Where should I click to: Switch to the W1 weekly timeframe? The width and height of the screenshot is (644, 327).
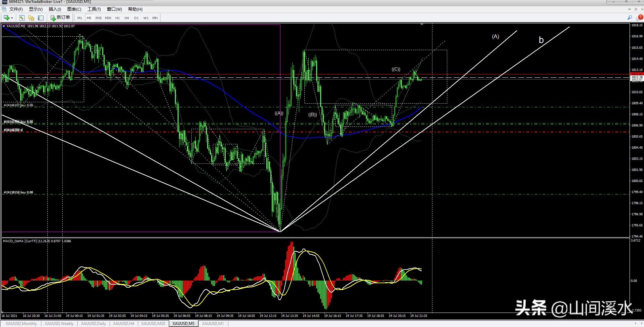146,18
